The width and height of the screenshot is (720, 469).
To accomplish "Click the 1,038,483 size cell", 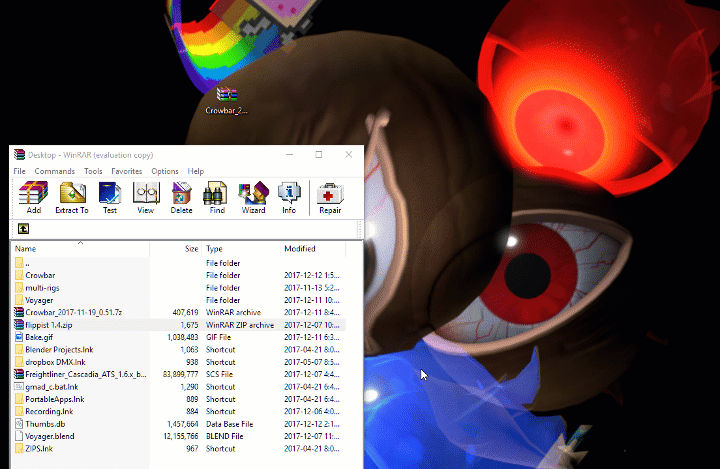I will pyautogui.click(x=183, y=337).
